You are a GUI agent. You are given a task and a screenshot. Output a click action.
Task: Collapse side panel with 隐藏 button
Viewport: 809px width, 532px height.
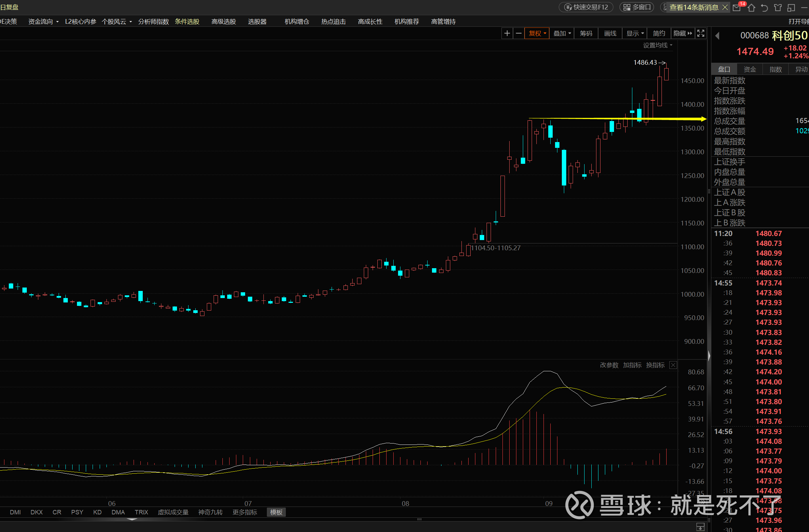tap(682, 33)
